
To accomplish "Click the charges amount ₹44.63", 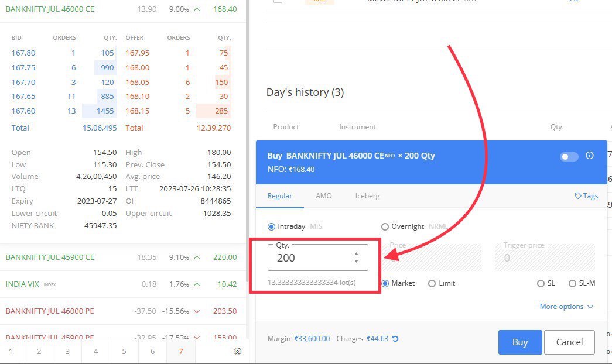I will click(x=377, y=339).
